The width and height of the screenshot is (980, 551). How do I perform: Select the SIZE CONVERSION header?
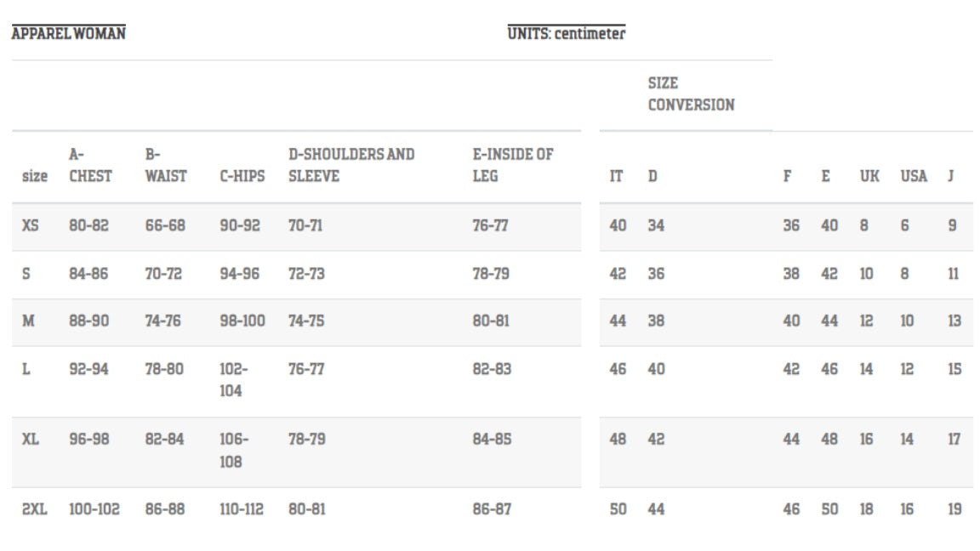click(690, 94)
